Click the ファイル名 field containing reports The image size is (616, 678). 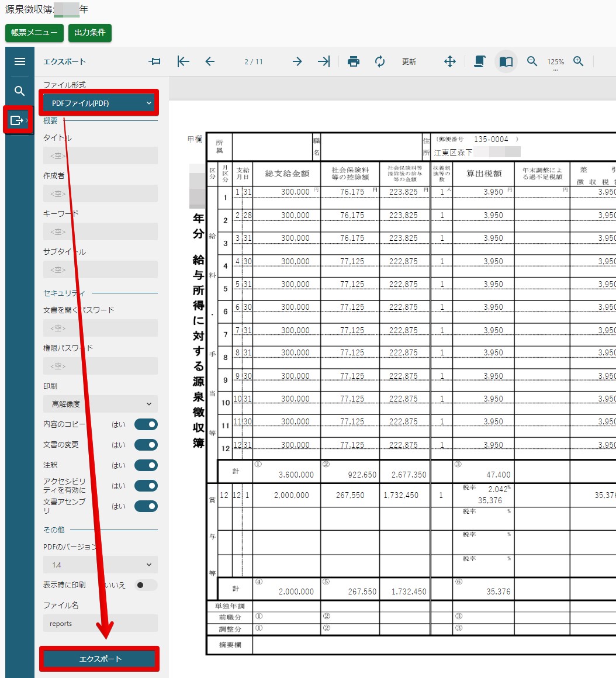point(101,624)
